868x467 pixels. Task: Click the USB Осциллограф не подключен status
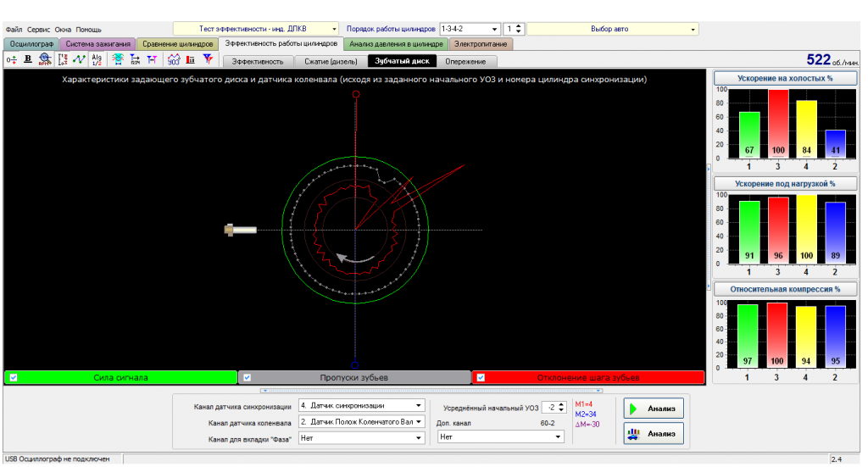(x=58, y=459)
